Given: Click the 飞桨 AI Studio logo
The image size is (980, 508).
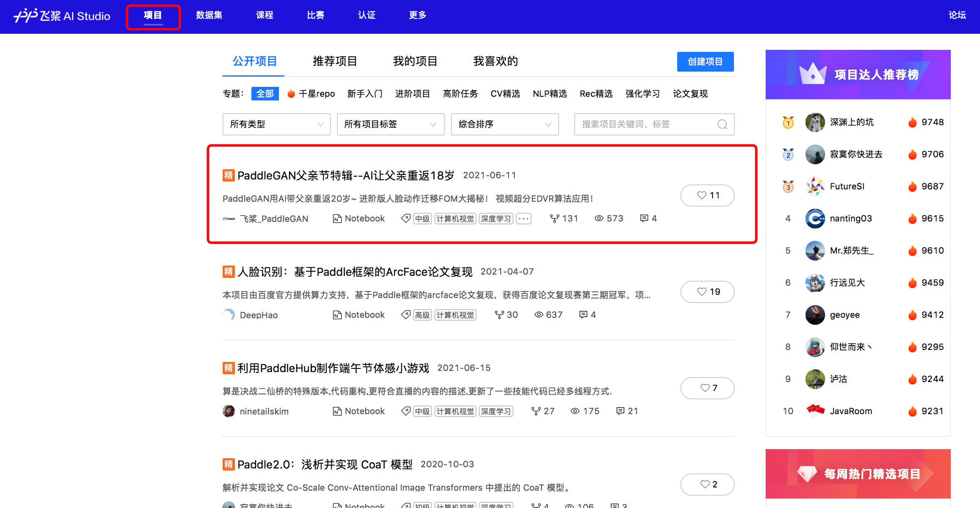Looking at the screenshot, I should coord(62,16).
